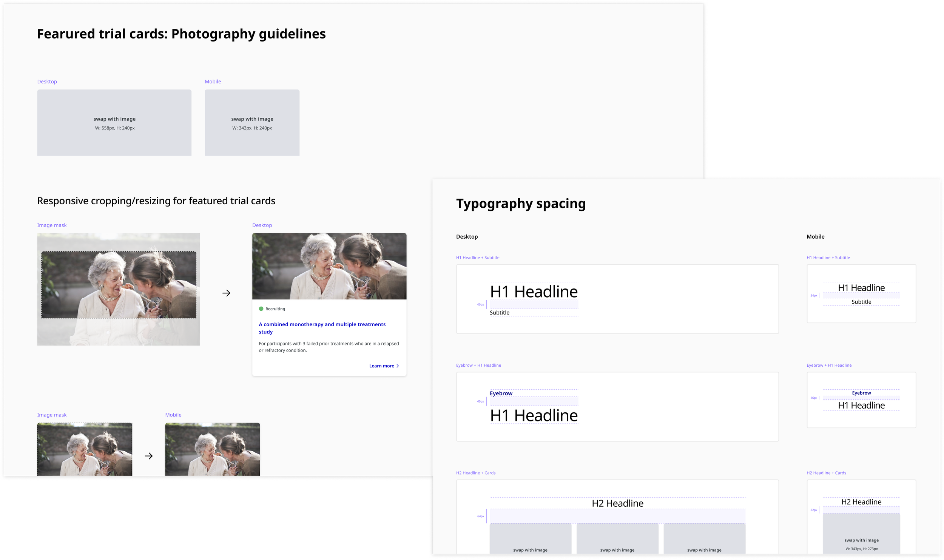Click the arrow between desktop image mask and card
The height and width of the screenshot is (560, 944).
coord(226,293)
